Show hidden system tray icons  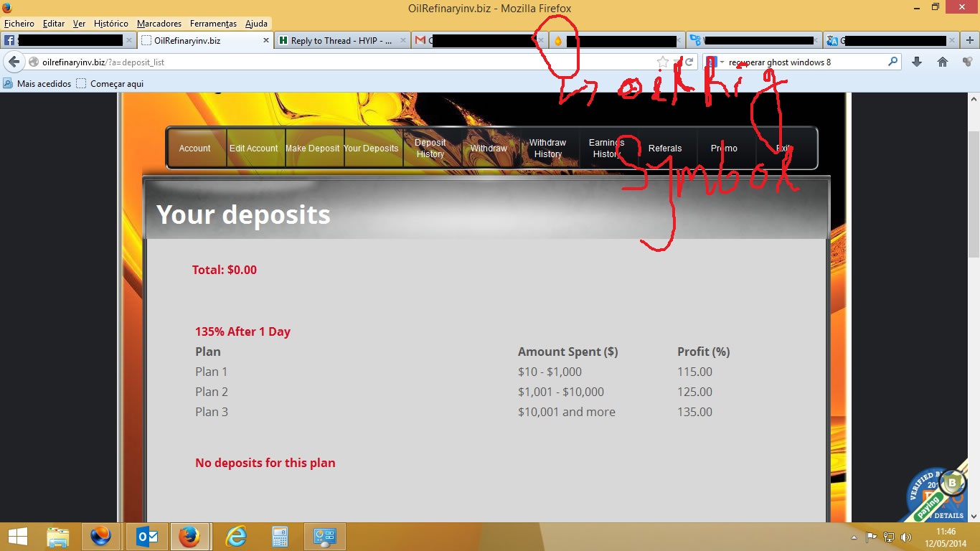[x=853, y=537]
